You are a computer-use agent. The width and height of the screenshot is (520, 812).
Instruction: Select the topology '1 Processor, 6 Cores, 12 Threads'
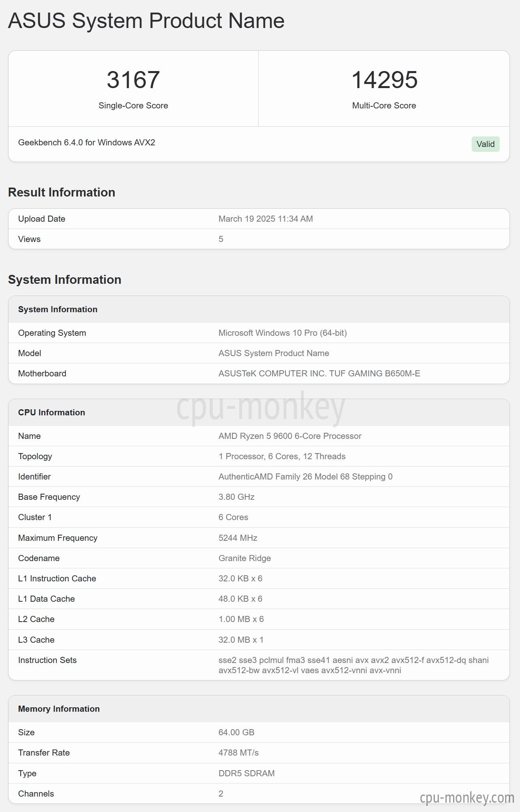[x=282, y=456]
